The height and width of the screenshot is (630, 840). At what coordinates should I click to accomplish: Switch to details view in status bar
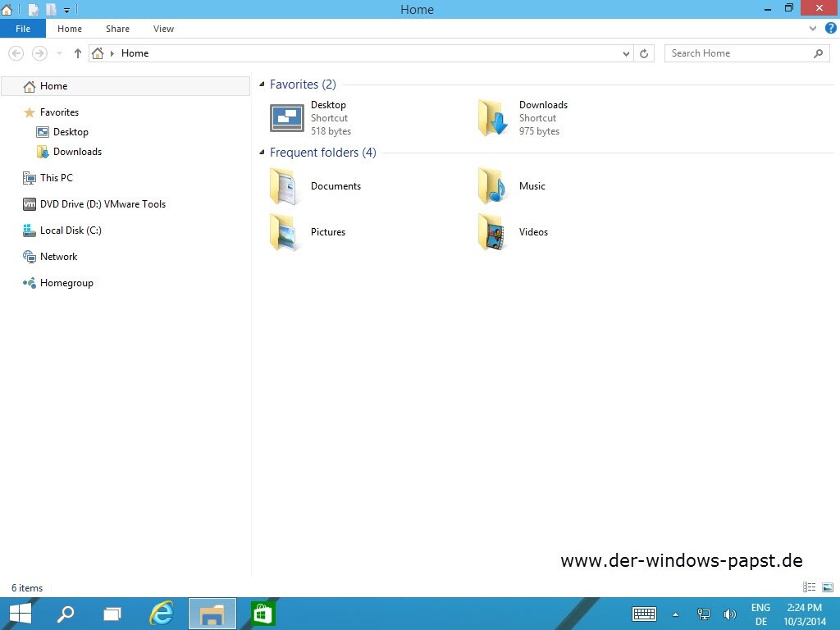tap(810, 587)
